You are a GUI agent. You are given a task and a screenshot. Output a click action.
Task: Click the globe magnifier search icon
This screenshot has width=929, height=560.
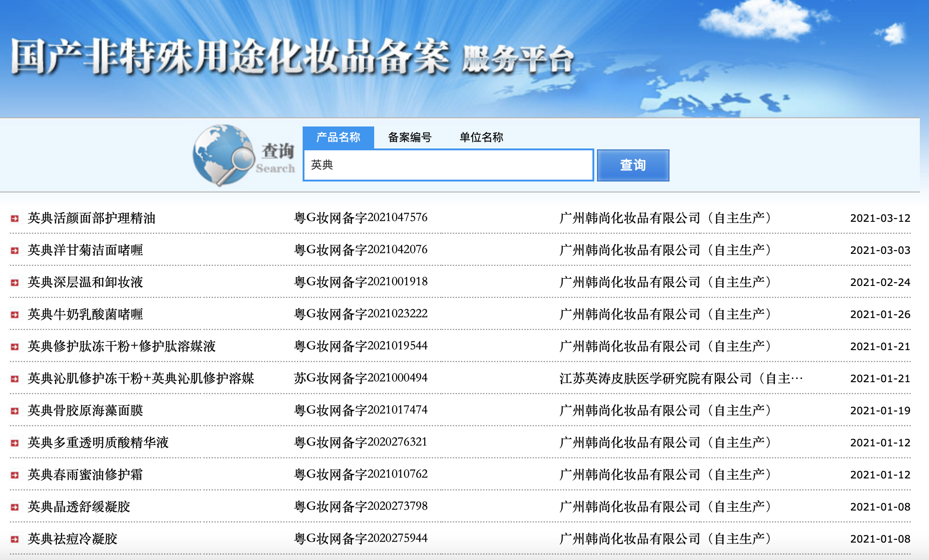[224, 155]
